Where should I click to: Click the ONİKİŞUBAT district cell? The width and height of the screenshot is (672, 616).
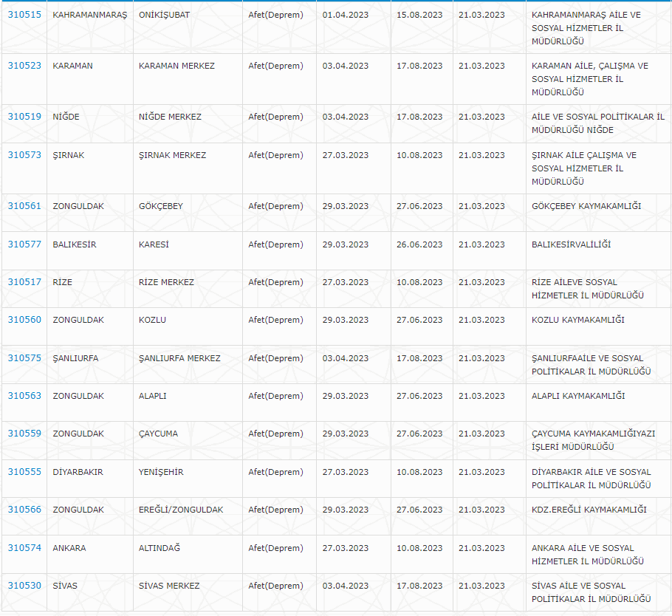[165, 15]
